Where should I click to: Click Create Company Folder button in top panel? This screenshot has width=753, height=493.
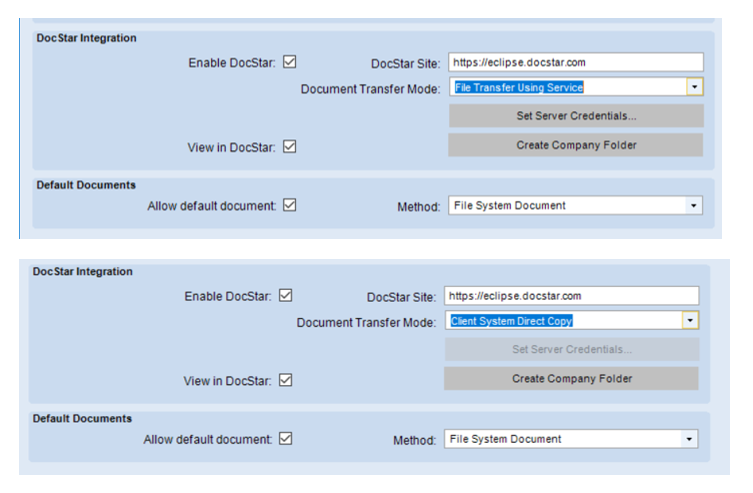(x=576, y=145)
